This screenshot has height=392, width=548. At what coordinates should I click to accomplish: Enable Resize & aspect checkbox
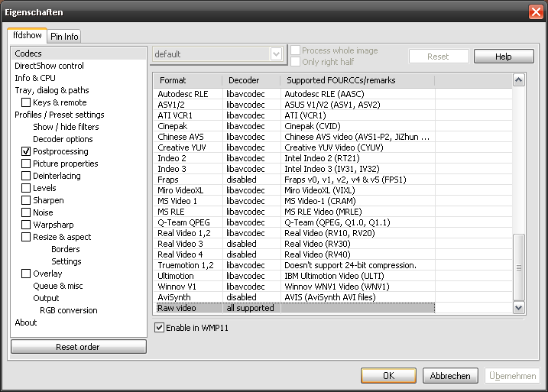click(26, 237)
